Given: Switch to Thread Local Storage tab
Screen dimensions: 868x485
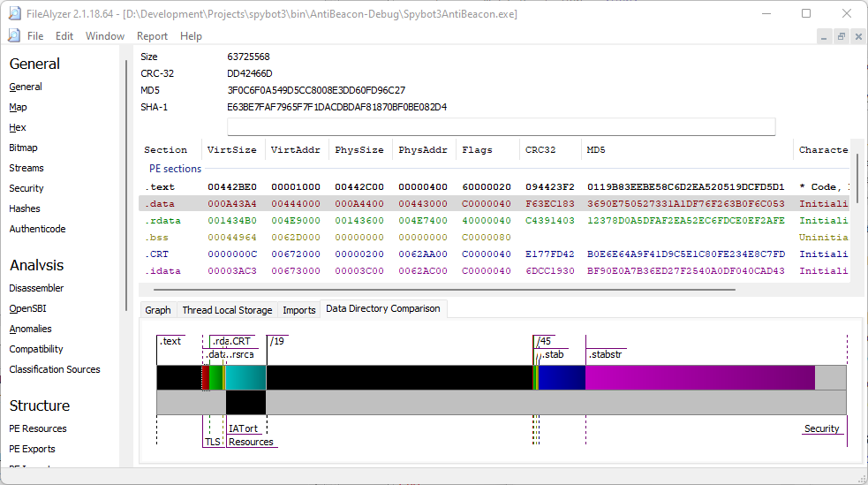Looking at the screenshot, I should (227, 310).
